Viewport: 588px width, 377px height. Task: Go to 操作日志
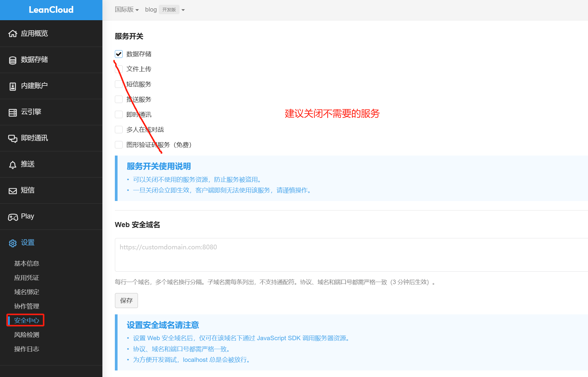tap(27, 349)
